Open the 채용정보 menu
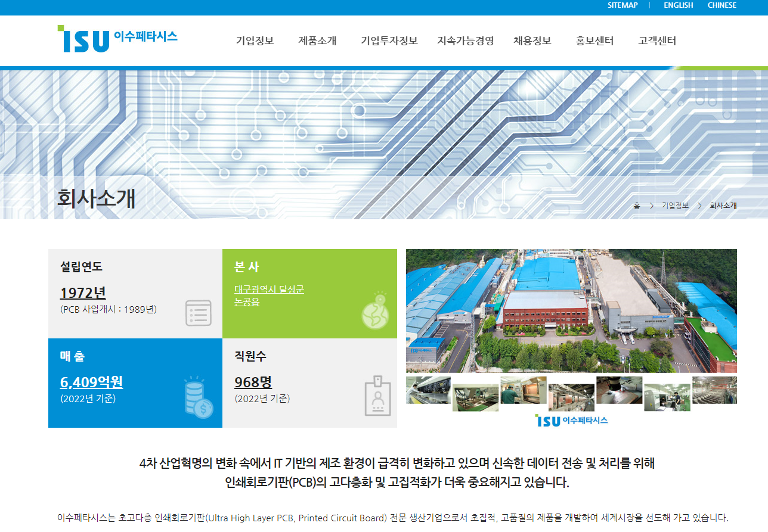 coord(532,41)
